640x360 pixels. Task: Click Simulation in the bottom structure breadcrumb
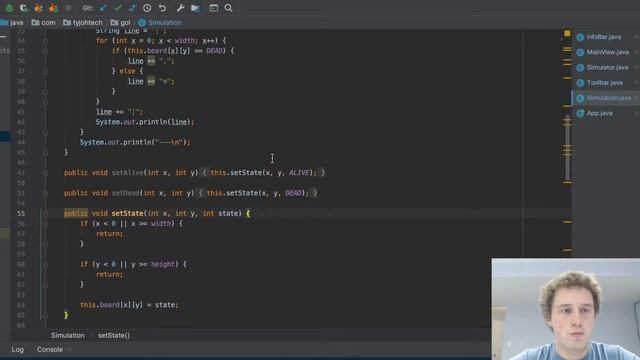tap(68, 336)
